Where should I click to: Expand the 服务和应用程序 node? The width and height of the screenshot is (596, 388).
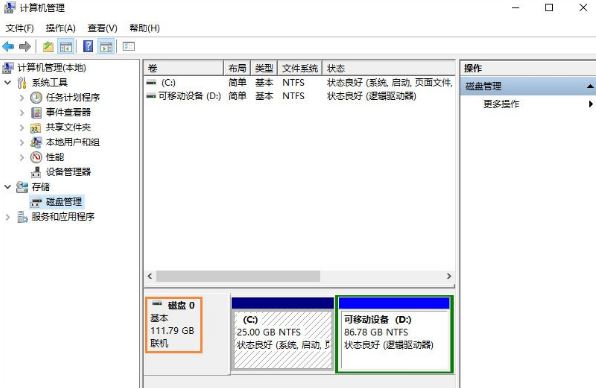(x=8, y=217)
